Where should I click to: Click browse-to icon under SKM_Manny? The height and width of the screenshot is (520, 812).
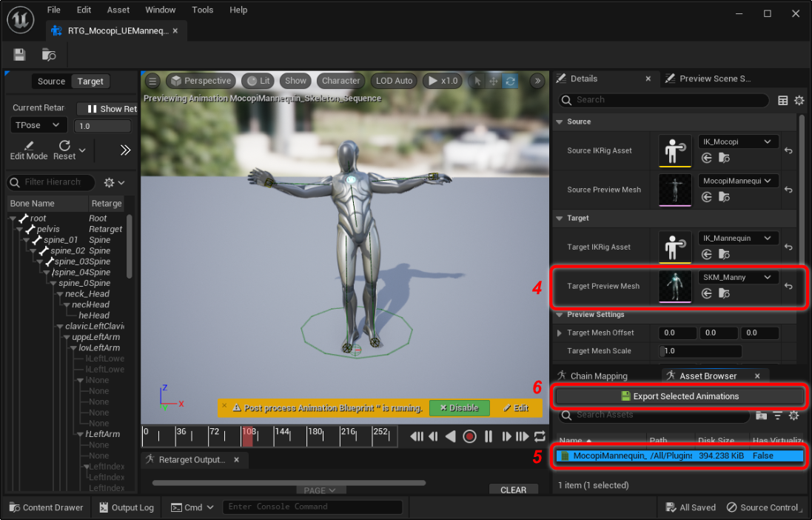[x=724, y=294]
